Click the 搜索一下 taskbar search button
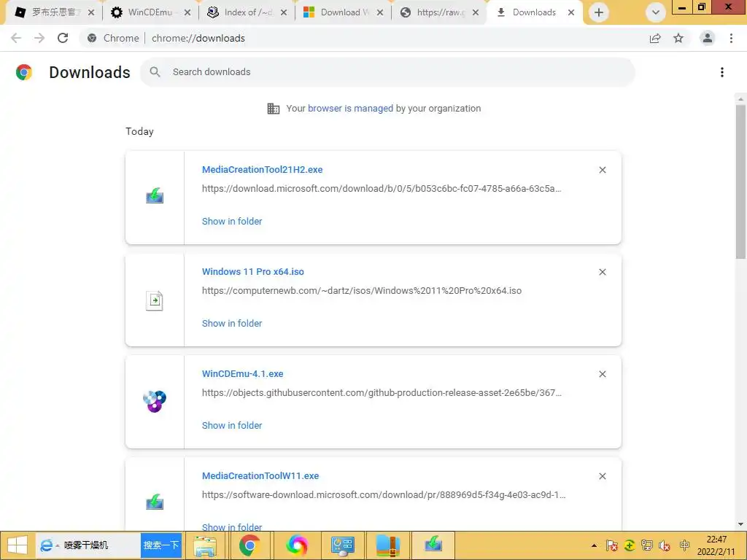The image size is (747, 560). point(161,545)
